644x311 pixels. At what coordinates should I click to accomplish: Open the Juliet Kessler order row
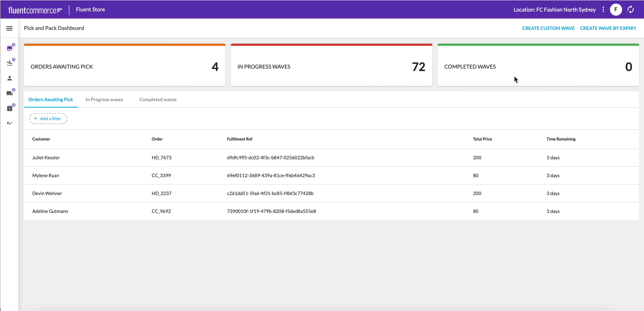(46, 158)
